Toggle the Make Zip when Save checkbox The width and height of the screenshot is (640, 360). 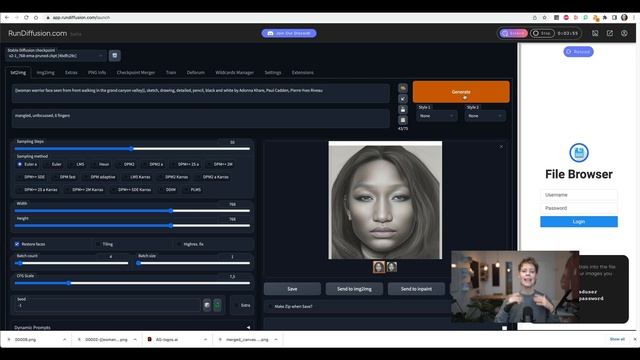click(270, 306)
